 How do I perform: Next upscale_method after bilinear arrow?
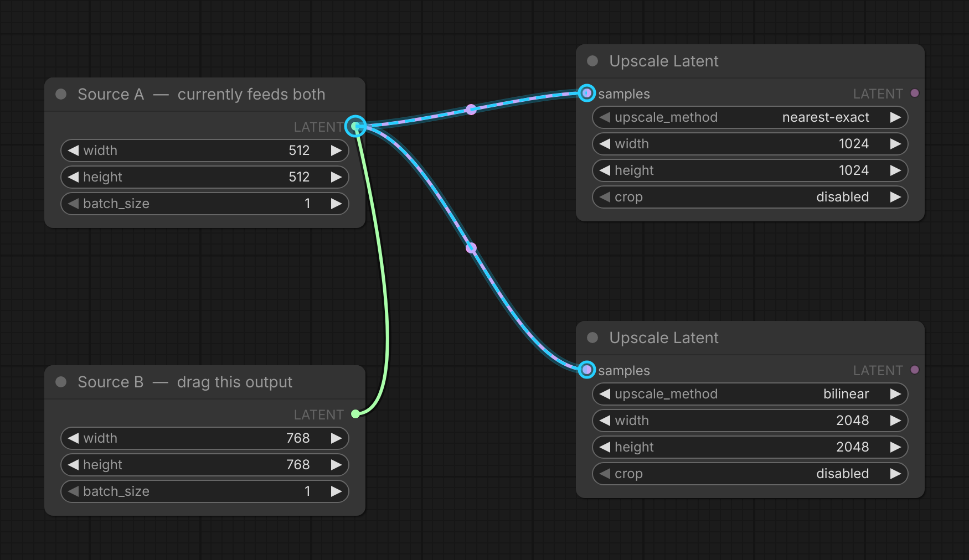[895, 394]
